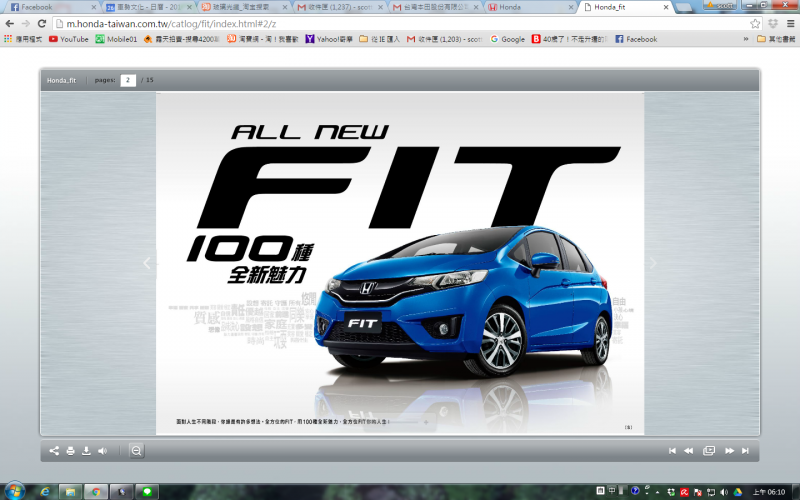
Task: Switch to the first Facebook tab
Action: 49,7
